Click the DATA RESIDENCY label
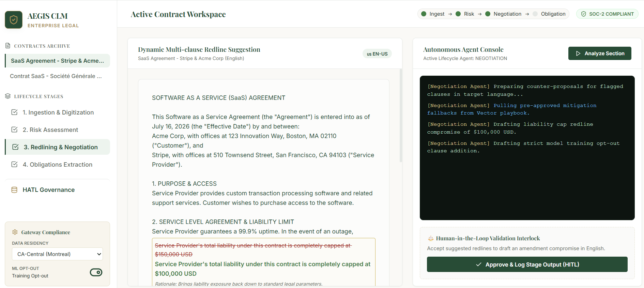The image size is (644, 288). click(30, 243)
